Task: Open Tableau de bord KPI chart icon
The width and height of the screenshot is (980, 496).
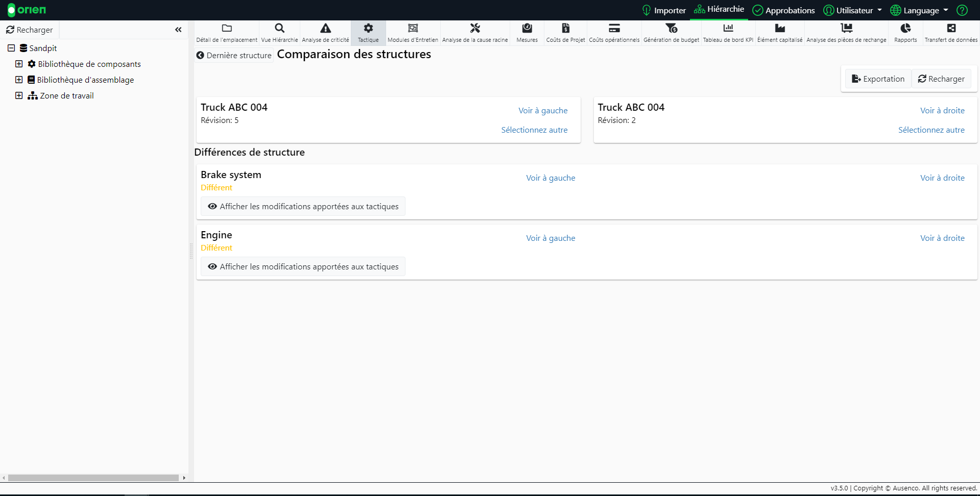Action: [x=728, y=29]
